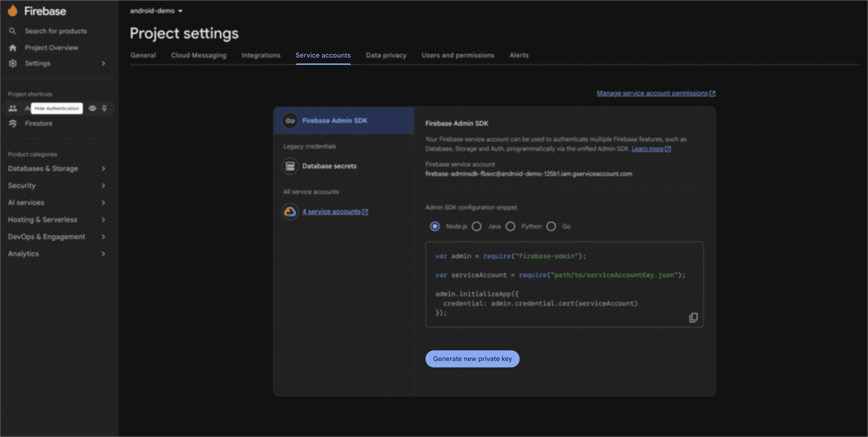This screenshot has width=868, height=437.
Task: Click external-link icon next to Manage permissions
Action: pos(712,94)
